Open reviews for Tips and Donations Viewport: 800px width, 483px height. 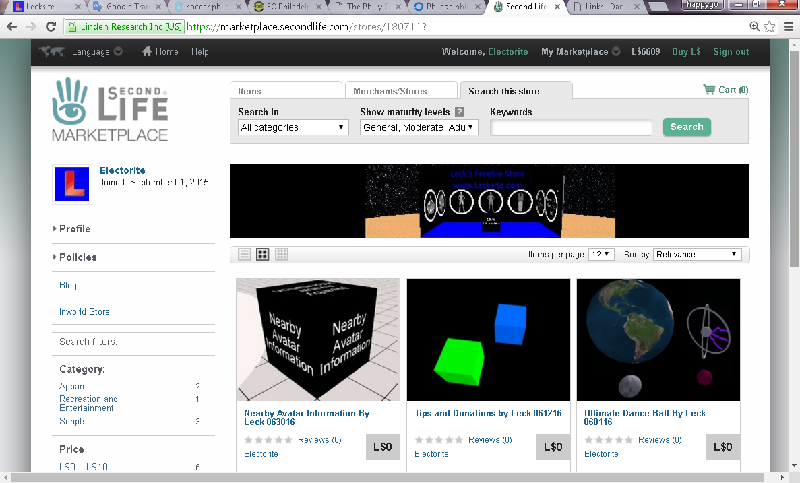tap(490, 440)
